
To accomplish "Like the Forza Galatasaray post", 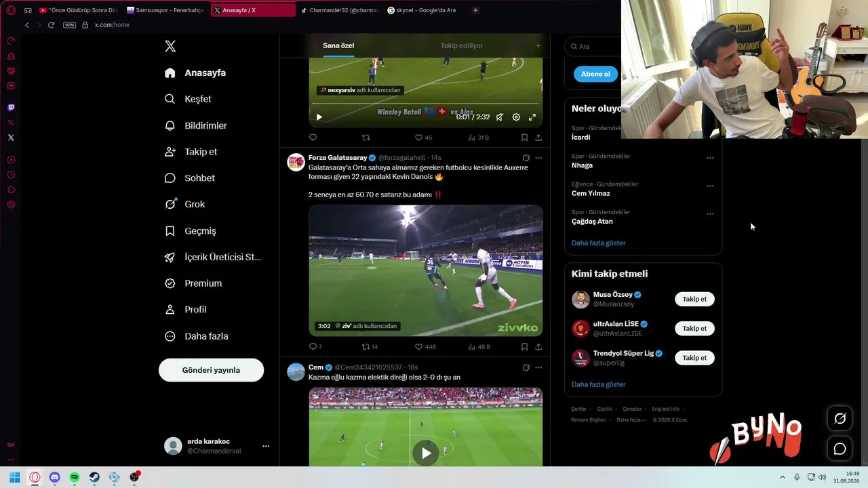I will (x=425, y=346).
